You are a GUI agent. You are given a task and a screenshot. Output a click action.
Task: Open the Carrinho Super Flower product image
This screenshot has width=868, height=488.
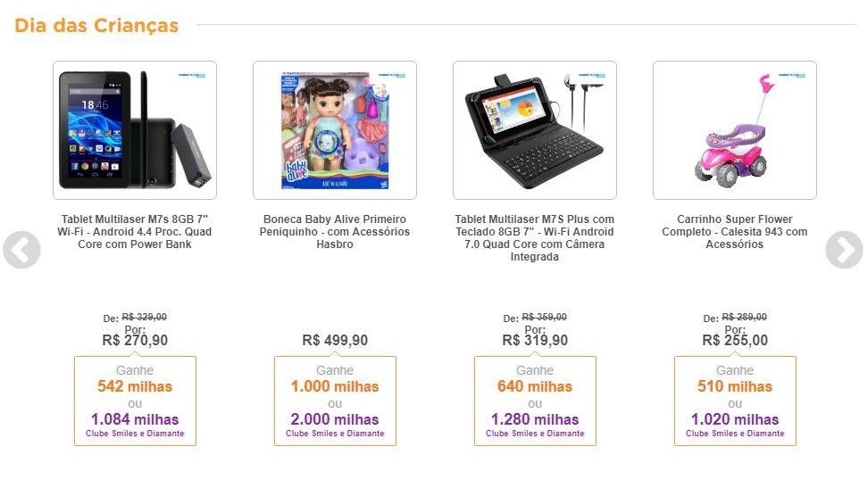(x=735, y=130)
